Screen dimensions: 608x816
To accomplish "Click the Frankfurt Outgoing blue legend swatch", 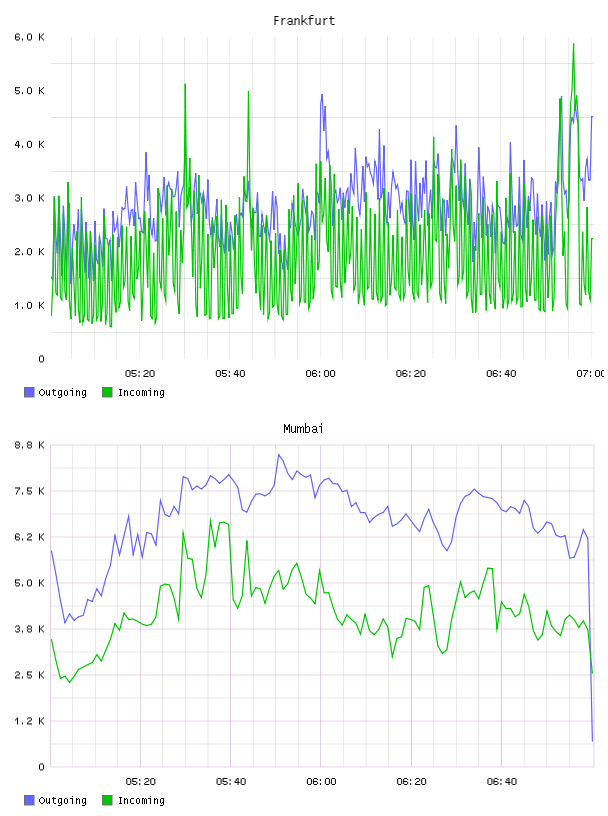I will tap(29, 392).
